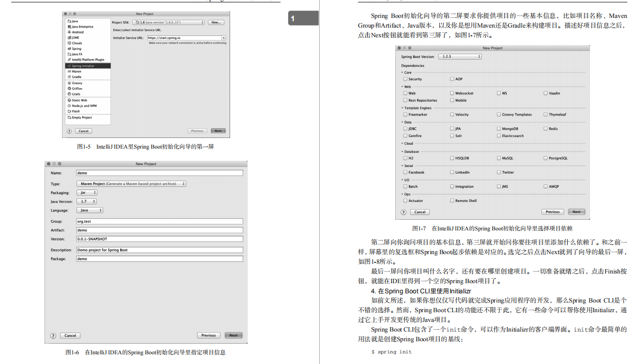Open the Java Version 1.7 dropdown
This screenshot has height=364, width=637.
[x=87, y=201]
